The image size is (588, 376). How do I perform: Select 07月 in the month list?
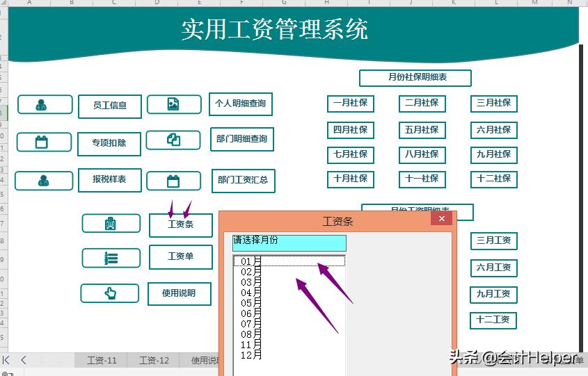coord(289,324)
